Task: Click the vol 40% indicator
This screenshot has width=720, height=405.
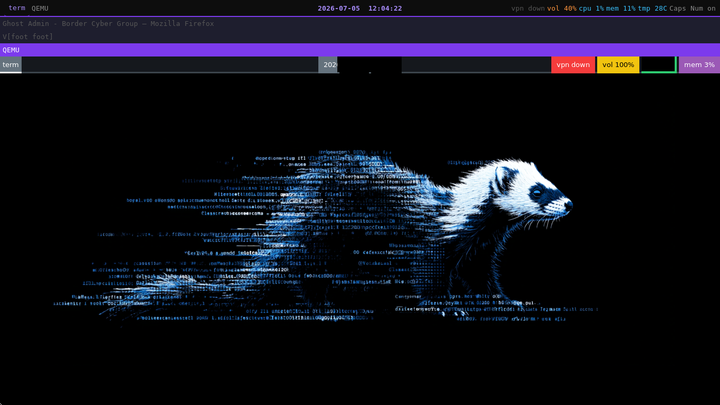Action: tap(562, 8)
